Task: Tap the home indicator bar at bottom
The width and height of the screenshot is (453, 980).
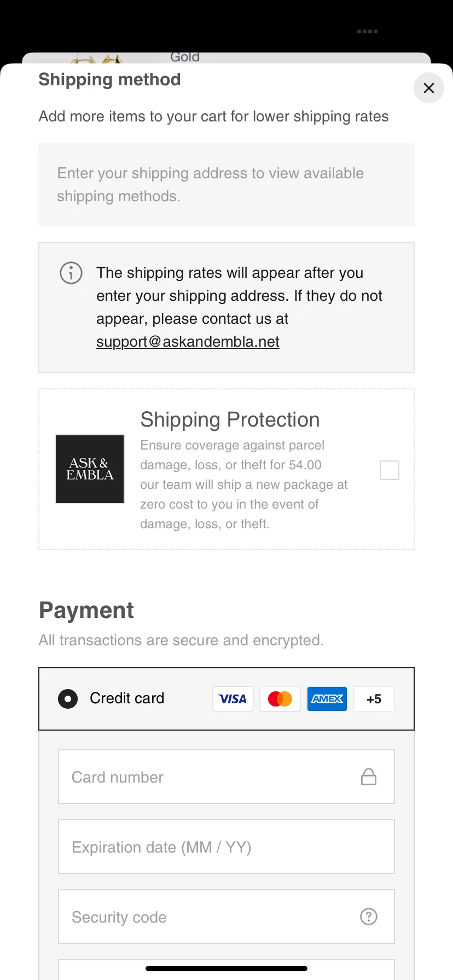Action: [226, 969]
